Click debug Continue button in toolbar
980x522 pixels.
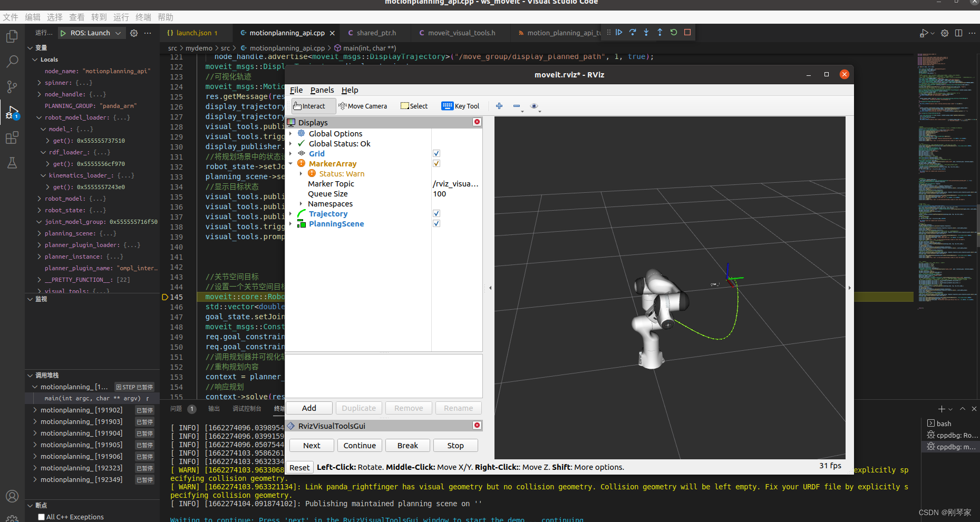coord(619,33)
